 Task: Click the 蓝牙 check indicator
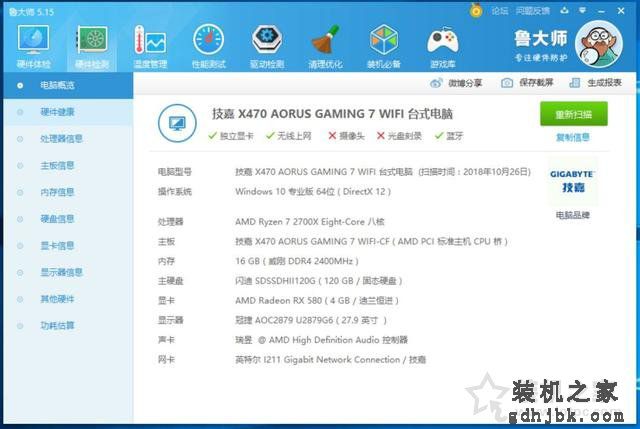449,136
